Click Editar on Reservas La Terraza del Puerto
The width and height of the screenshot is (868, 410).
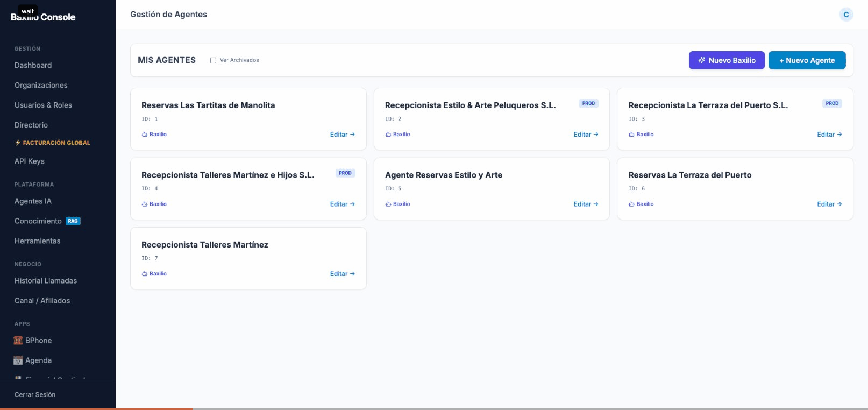click(829, 204)
